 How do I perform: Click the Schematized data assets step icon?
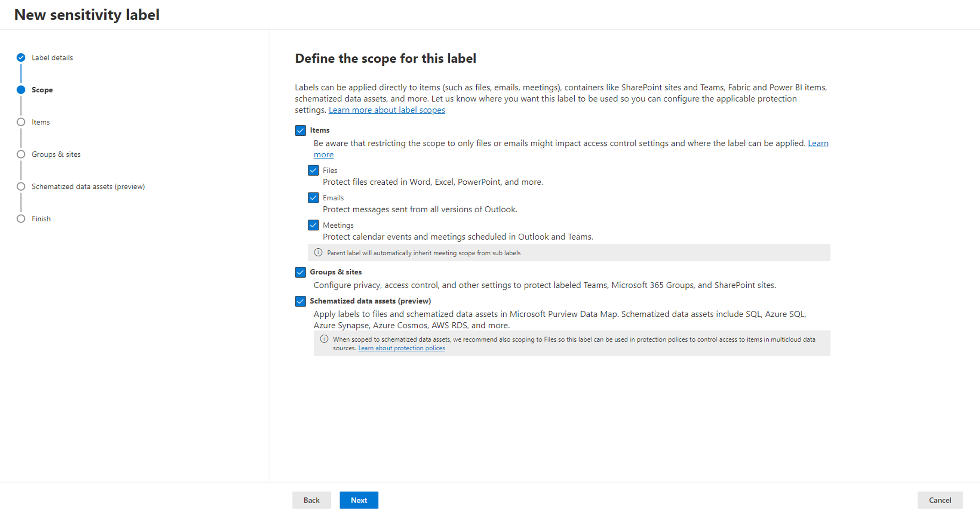tap(21, 186)
